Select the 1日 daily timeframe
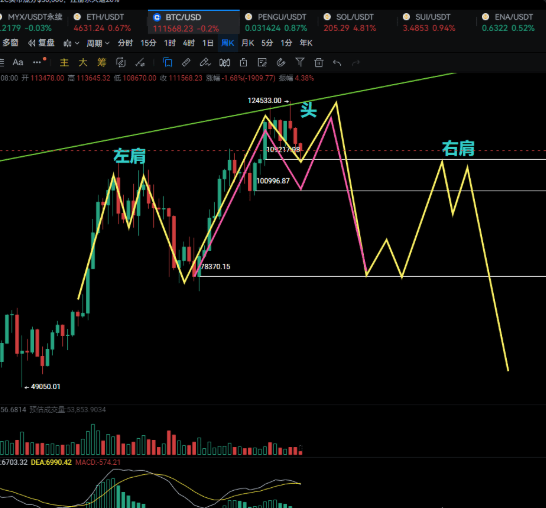The width and height of the screenshot is (546, 508). pos(208,43)
